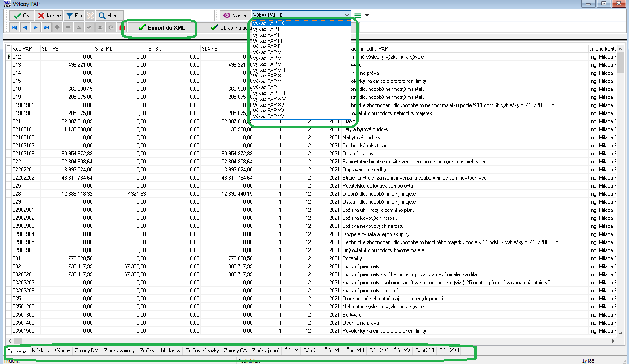Click the Kód PAP column header
This screenshot has height=364, width=629.
[26, 48]
